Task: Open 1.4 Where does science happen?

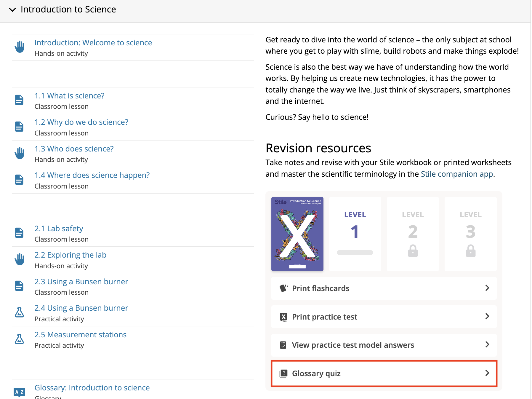Action: [92, 175]
